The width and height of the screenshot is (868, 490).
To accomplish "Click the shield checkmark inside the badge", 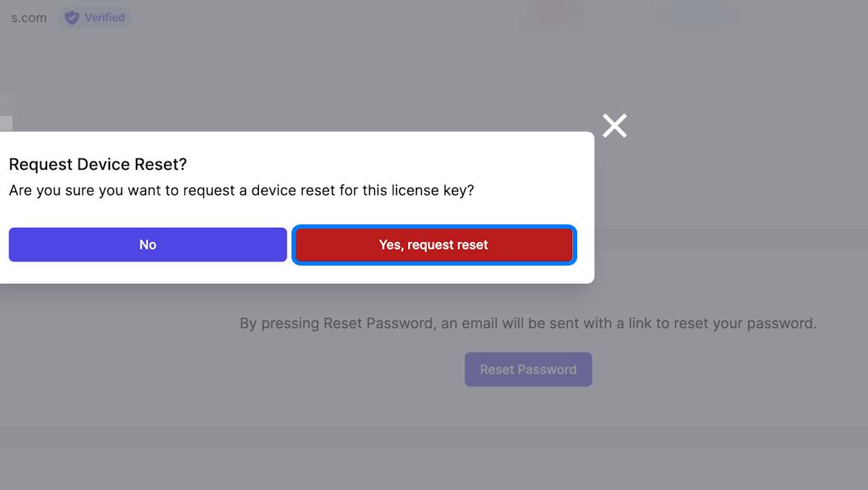I will (x=72, y=17).
